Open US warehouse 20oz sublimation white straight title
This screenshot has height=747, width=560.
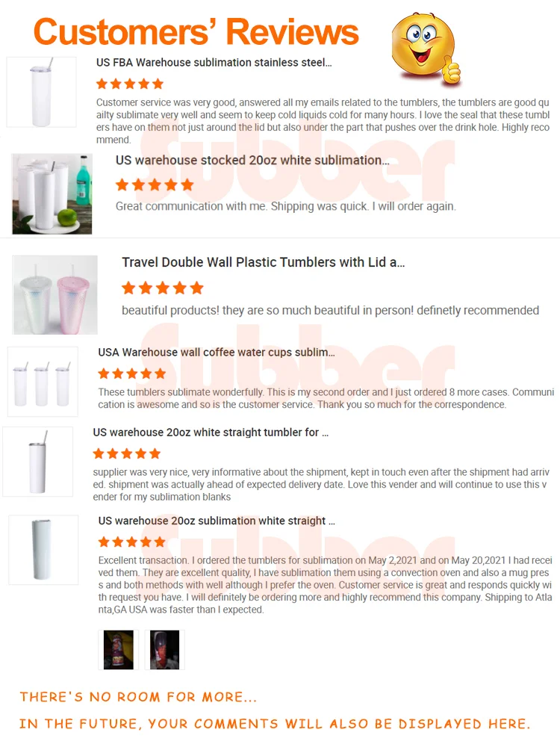tap(217, 521)
